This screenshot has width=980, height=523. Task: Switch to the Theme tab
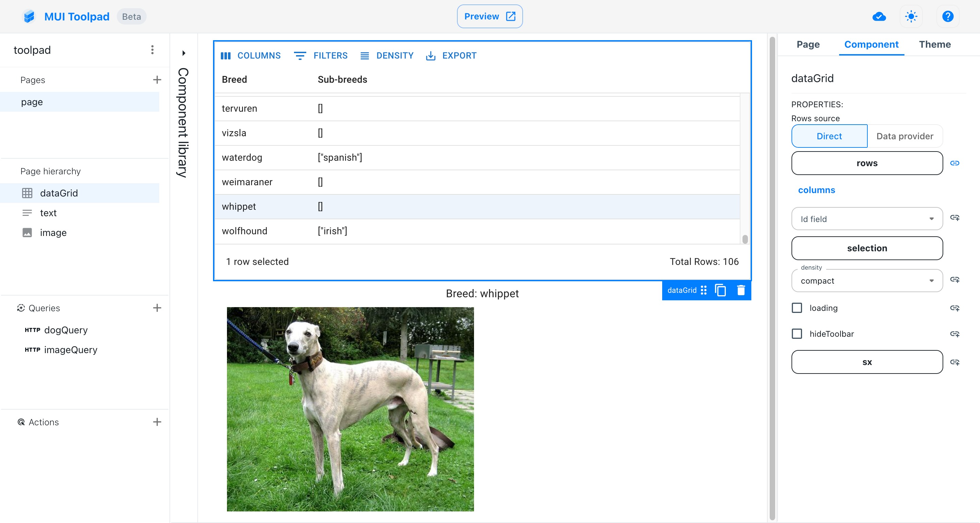tap(935, 44)
